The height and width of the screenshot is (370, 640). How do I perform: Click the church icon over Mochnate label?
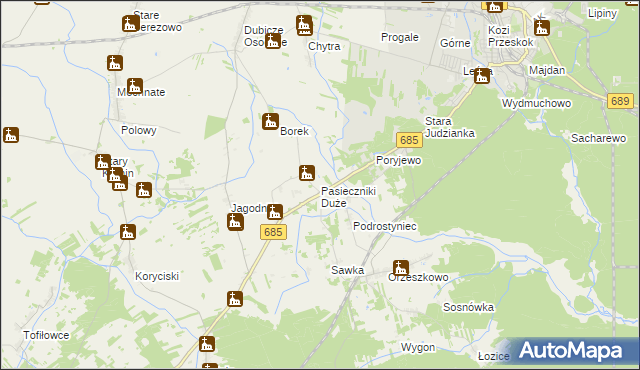coord(135,86)
